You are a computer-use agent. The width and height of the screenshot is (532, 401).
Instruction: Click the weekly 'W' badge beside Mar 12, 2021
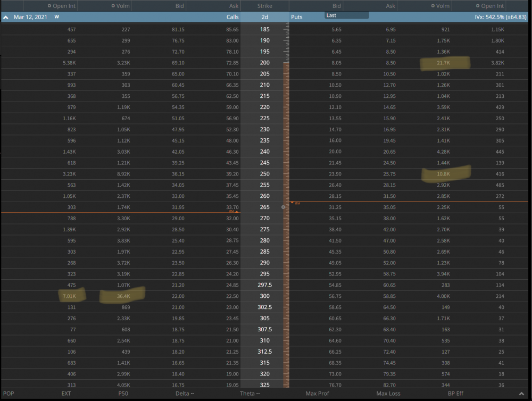coord(56,16)
